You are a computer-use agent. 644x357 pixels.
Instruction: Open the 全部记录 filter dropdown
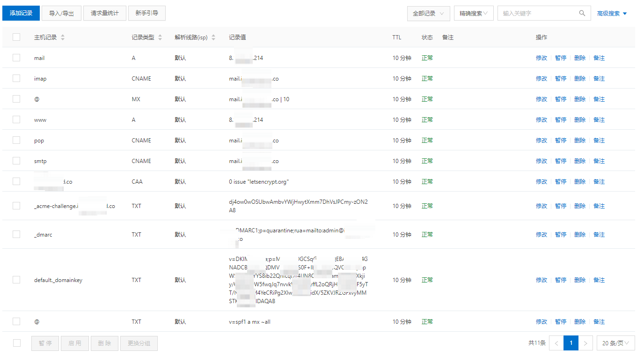click(429, 14)
